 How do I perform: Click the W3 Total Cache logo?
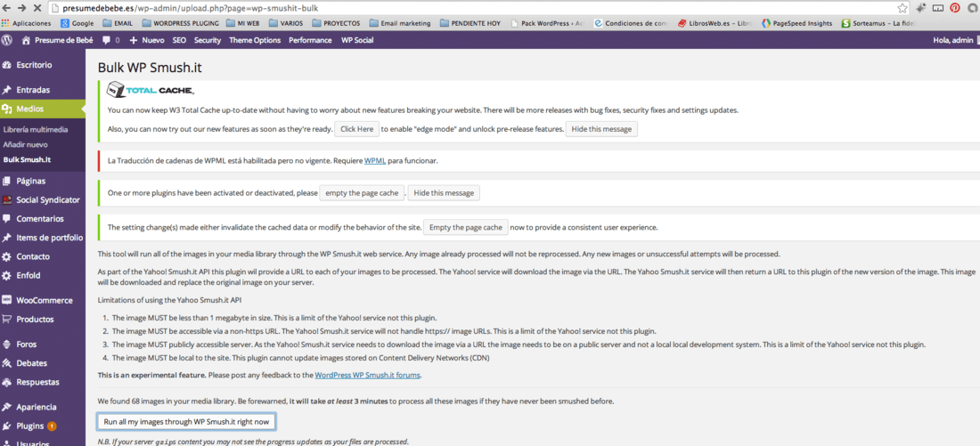click(151, 90)
